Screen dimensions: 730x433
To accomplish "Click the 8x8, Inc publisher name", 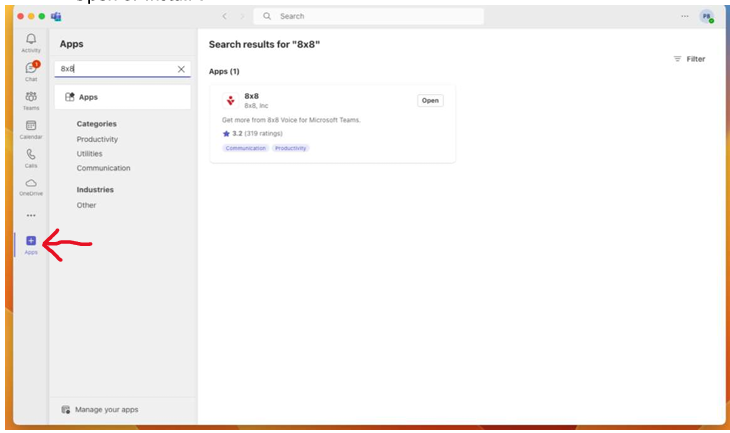I will coord(256,106).
